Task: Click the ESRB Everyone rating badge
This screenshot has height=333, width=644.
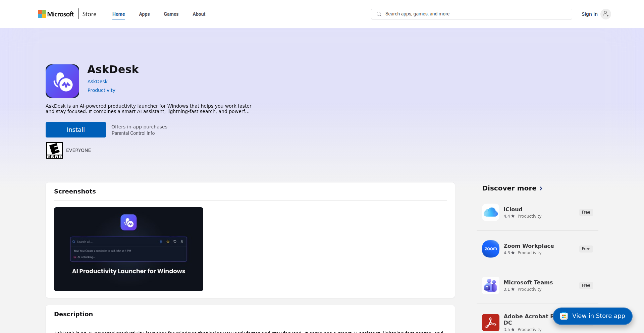Action: [54, 150]
